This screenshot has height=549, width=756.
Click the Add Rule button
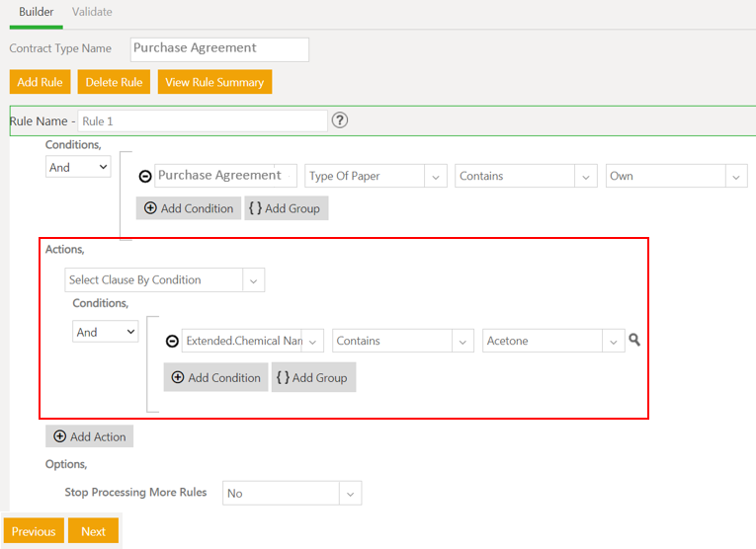click(x=40, y=82)
